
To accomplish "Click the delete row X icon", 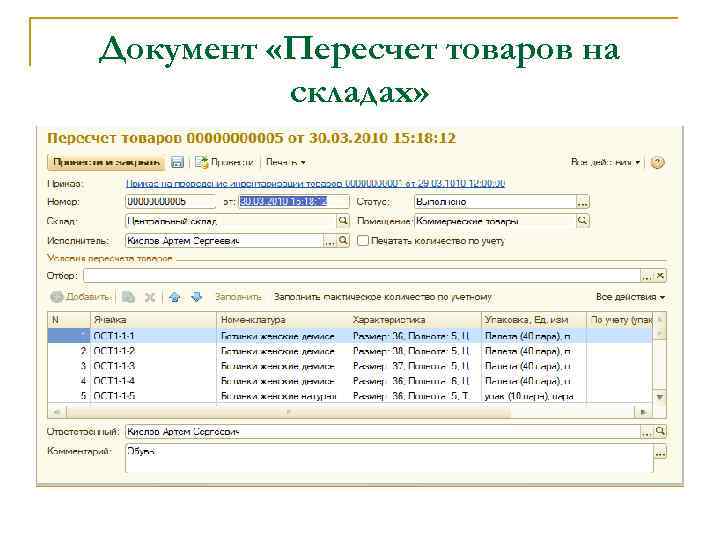I will click(x=150, y=298).
